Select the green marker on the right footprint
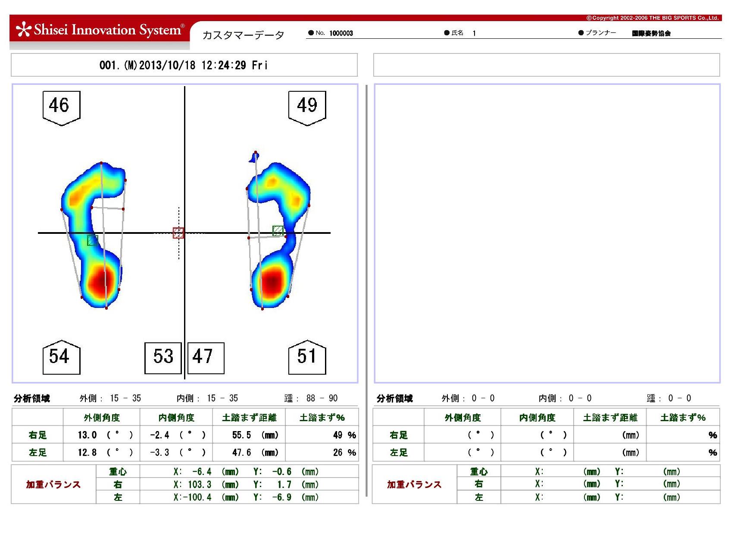 pos(278,231)
